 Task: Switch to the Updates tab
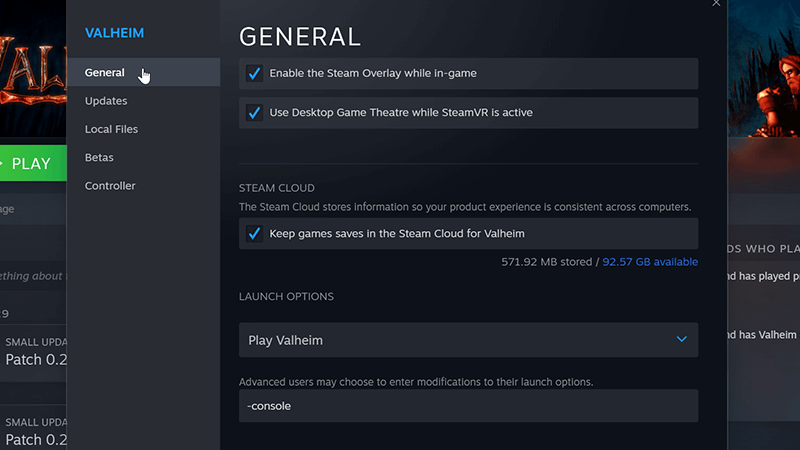(x=106, y=101)
